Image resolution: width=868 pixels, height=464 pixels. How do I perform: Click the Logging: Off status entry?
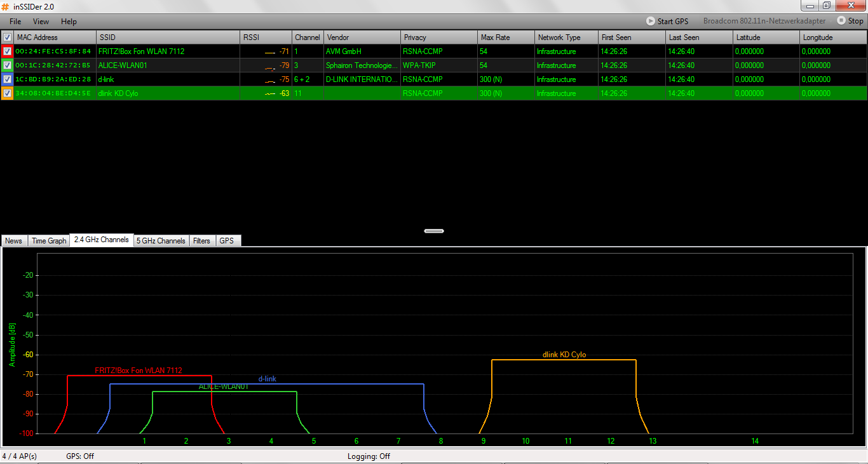(369, 456)
